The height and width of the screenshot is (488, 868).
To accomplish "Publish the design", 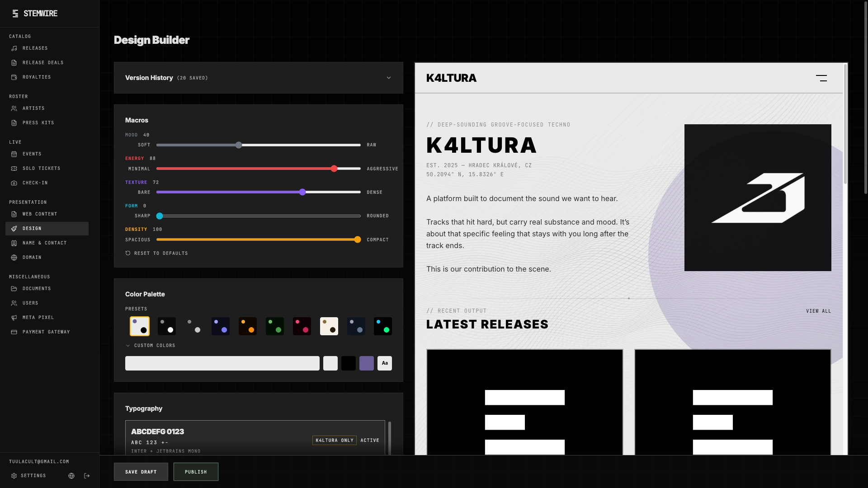I will pos(196,472).
